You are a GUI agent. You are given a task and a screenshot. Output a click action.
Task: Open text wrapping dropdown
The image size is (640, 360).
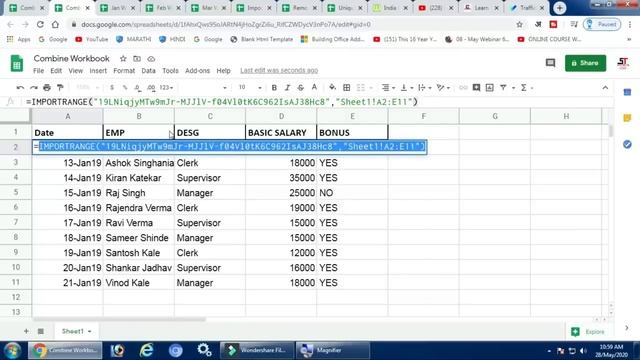pos(425,88)
